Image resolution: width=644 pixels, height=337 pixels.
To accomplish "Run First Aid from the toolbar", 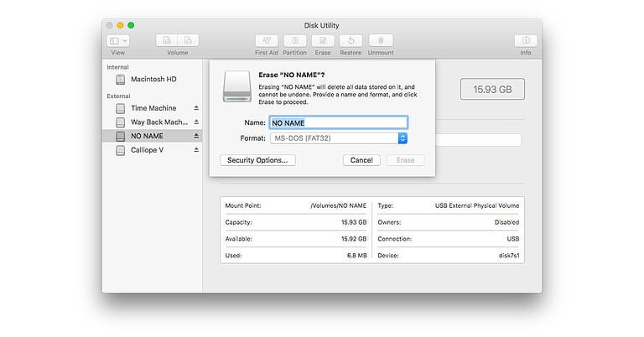I will (267, 40).
